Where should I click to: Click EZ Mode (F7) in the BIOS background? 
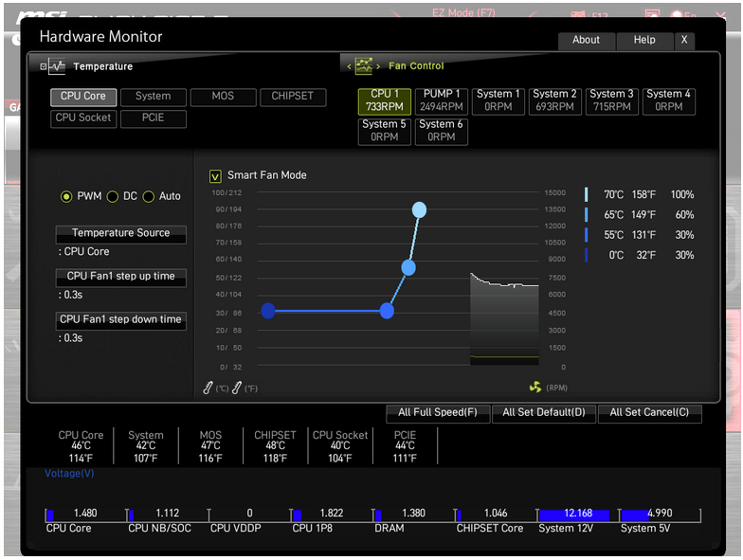coord(463,13)
